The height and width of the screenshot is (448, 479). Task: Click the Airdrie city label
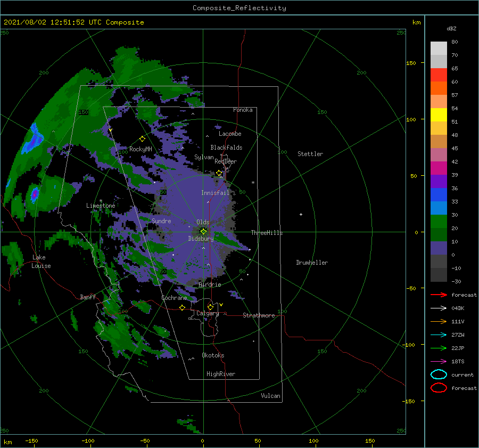pyautogui.click(x=210, y=284)
